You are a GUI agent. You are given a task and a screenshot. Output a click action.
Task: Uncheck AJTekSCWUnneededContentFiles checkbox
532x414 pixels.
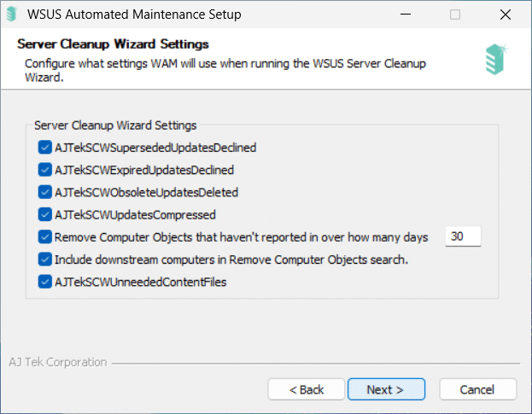(x=44, y=282)
